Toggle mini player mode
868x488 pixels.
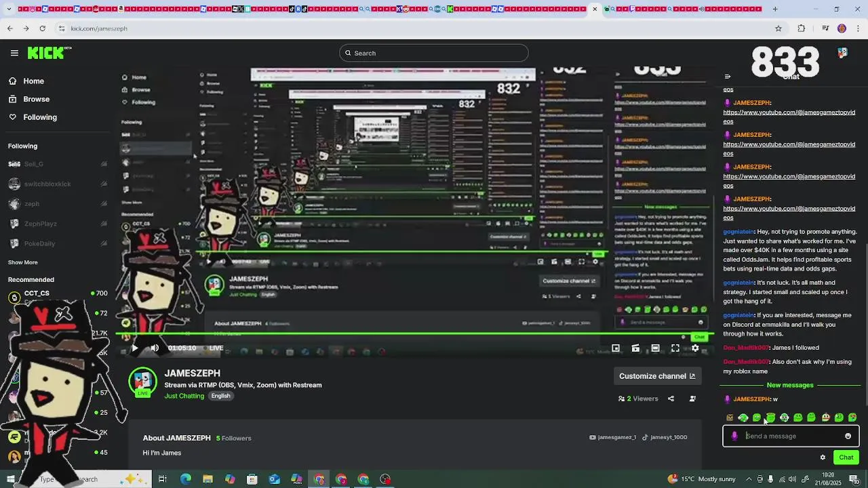point(616,348)
